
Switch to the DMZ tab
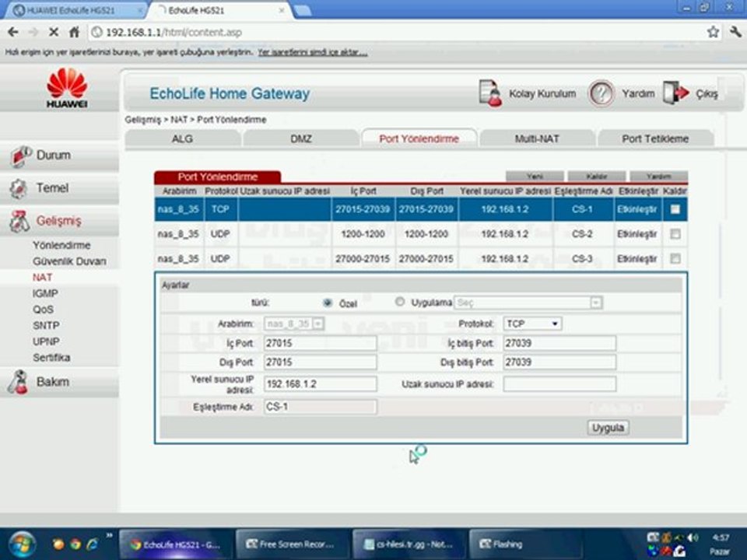tap(300, 138)
